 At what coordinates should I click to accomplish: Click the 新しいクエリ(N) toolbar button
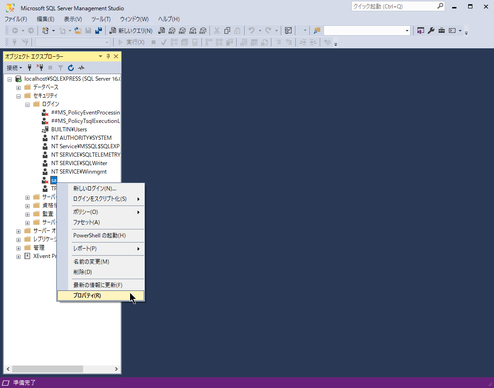click(x=131, y=31)
